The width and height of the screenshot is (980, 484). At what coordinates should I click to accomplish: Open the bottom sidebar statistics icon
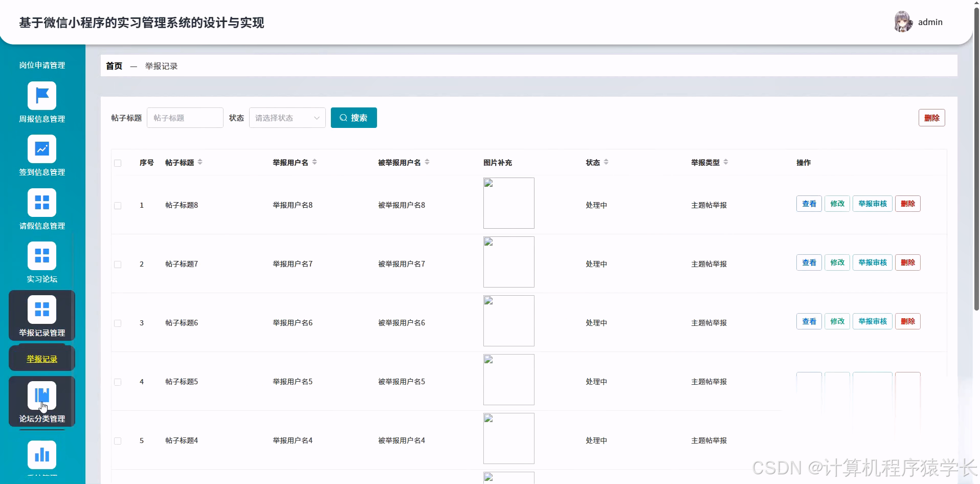[42, 454]
